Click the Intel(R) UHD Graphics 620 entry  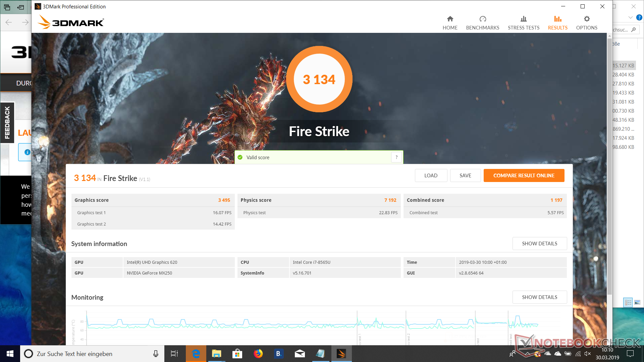pyautogui.click(x=152, y=262)
